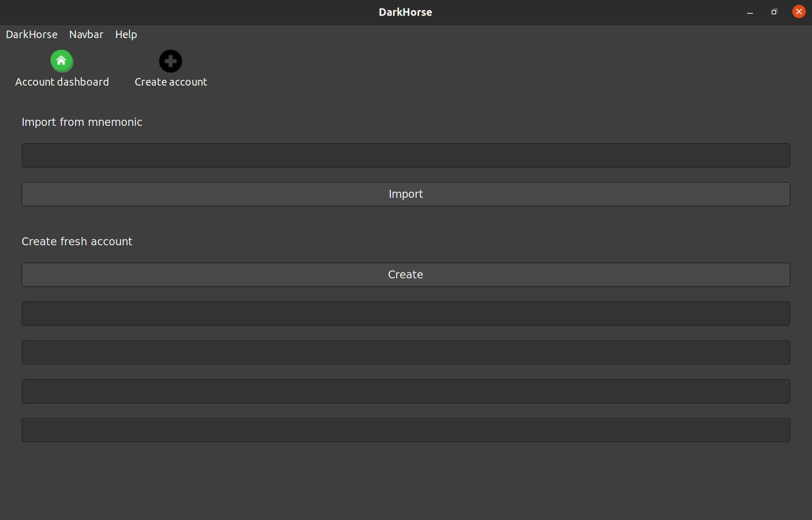
Task: Select the Account dashboard label text
Action: pos(62,82)
